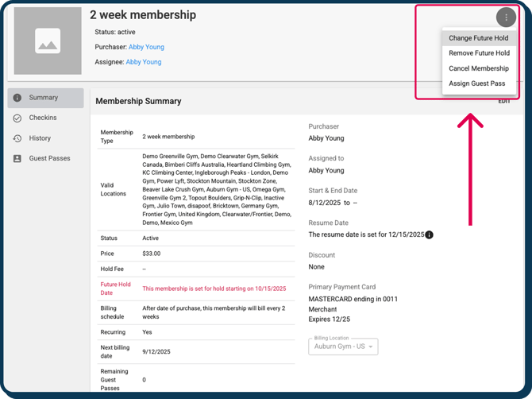Click the membership image placeholder
The image size is (532, 399).
(x=48, y=41)
